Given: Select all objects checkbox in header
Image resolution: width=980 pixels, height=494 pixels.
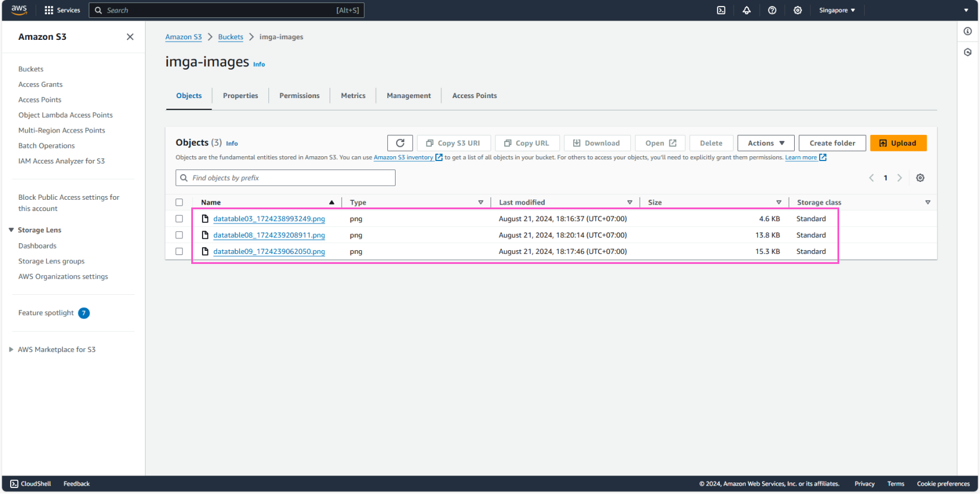Looking at the screenshot, I should tap(179, 203).
